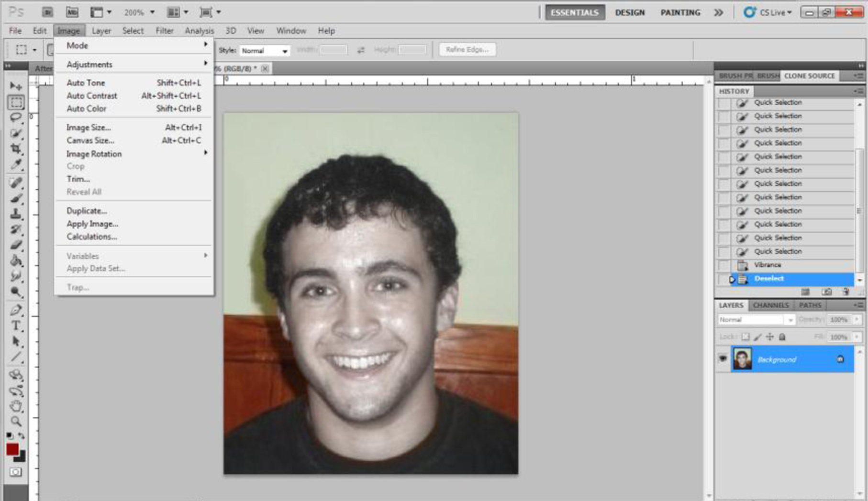Select the Zoom tool
This screenshot has width=868, height=501.
[x=16, y=422]
